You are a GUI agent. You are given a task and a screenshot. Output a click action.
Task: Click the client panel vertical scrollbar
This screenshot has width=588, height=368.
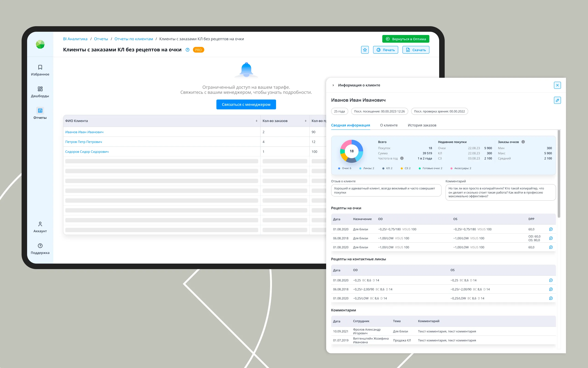coord(559,174)
